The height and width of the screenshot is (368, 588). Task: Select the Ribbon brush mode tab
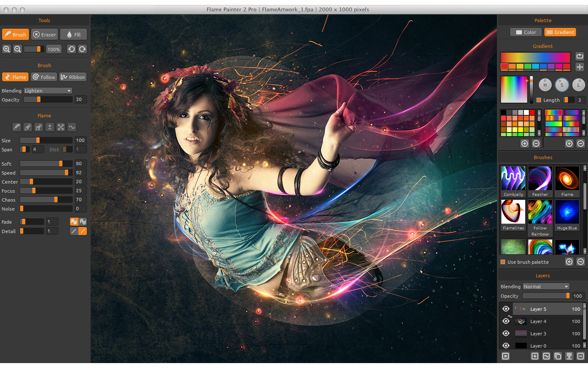coord(73,77)
